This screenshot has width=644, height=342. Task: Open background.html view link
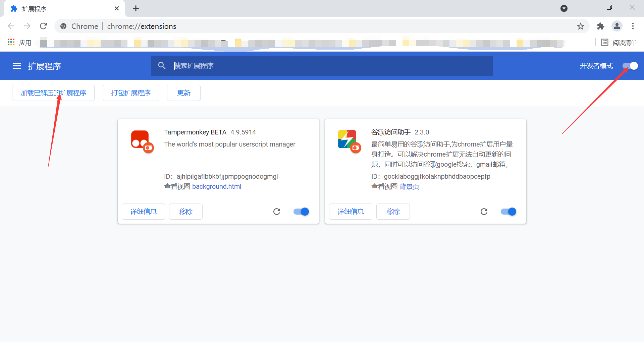pos(217,186)
